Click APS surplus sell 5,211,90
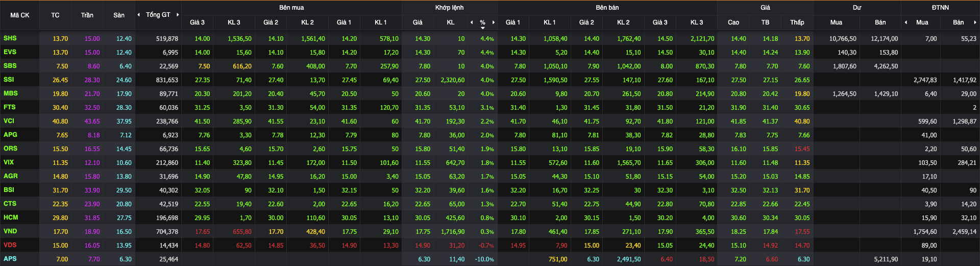This screenshot has width=980, height=266. click(886, 259)
